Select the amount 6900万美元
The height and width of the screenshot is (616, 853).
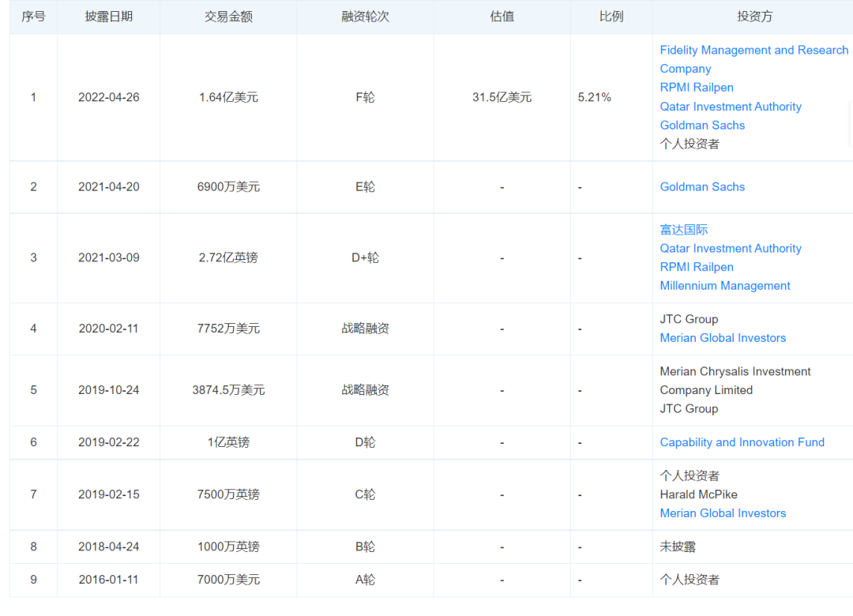tap(228, 186)
